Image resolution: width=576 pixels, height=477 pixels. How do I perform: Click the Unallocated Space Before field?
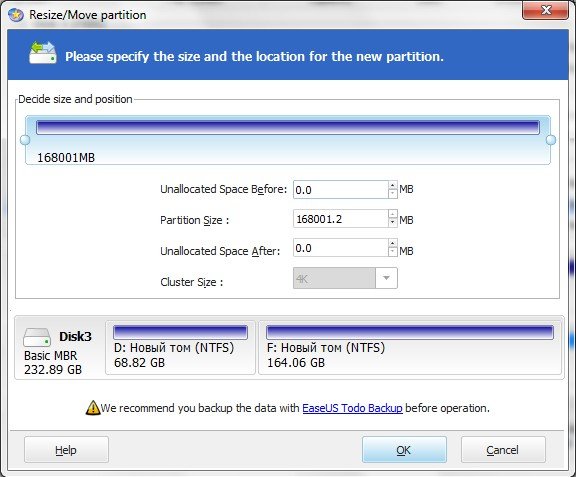click(341, 190)
